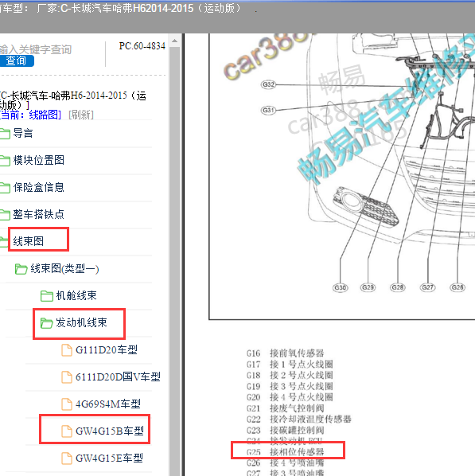Open the 保险盒信息 tree item
This screenshot has width=475, height=476.
38,187
